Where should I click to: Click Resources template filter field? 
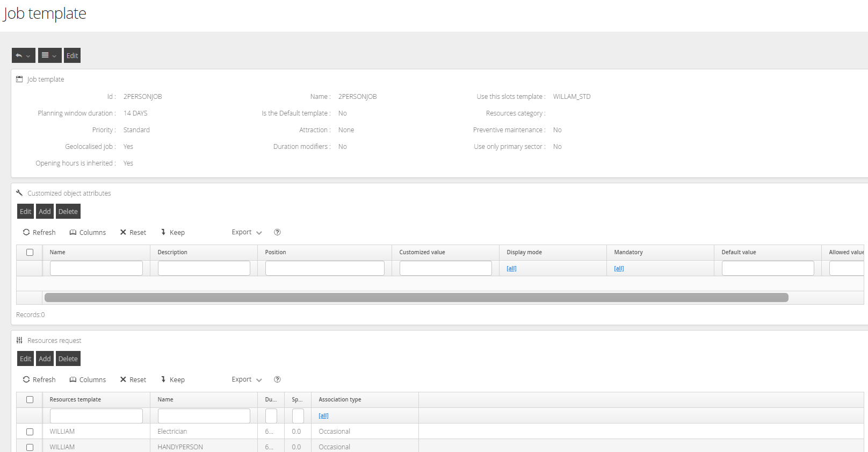tap(96, 415)
